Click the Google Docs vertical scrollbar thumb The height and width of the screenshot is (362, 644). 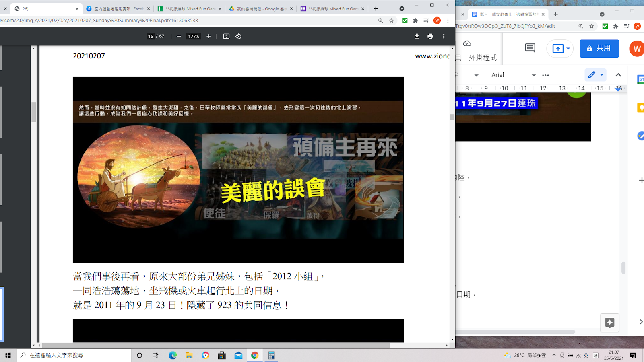click(623, 267)
